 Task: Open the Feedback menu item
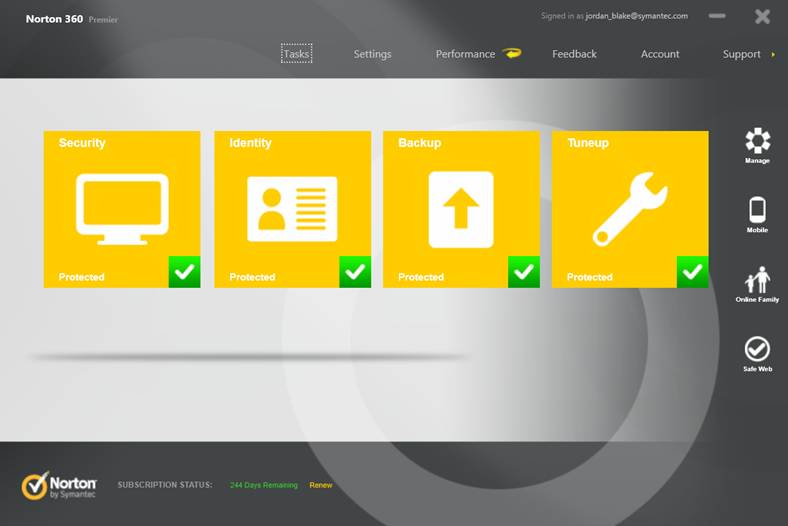[574, 54]
